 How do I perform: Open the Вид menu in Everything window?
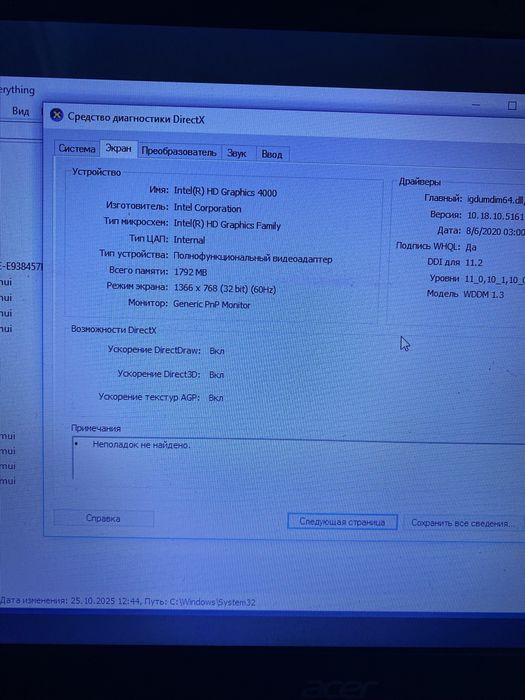[21, 111]
